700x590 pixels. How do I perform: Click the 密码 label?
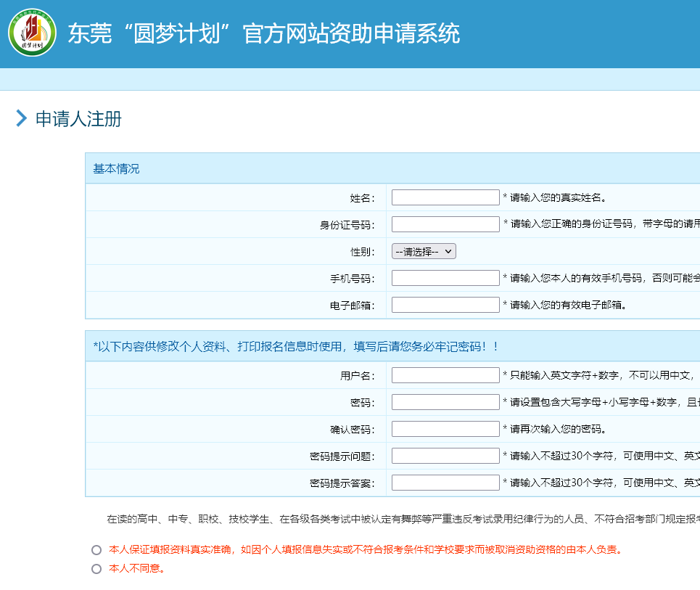click(x=363, y=403)
